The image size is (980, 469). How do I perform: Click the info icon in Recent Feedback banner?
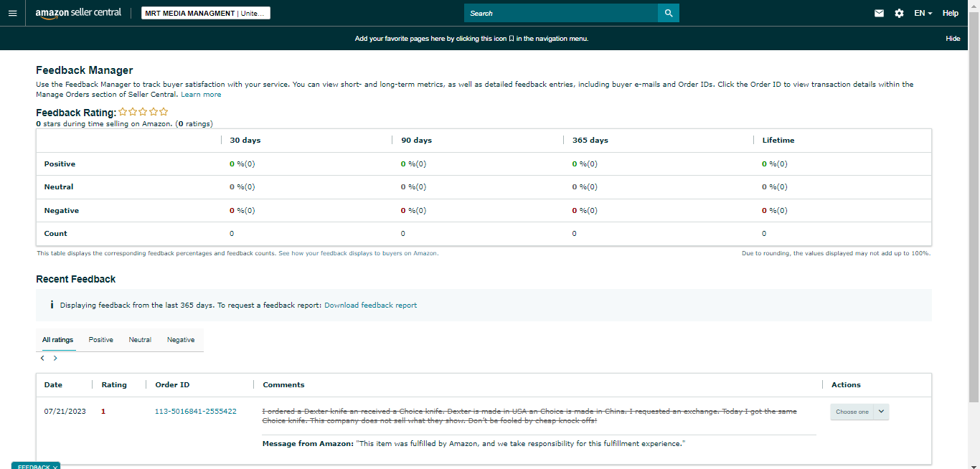pos(52,305)
